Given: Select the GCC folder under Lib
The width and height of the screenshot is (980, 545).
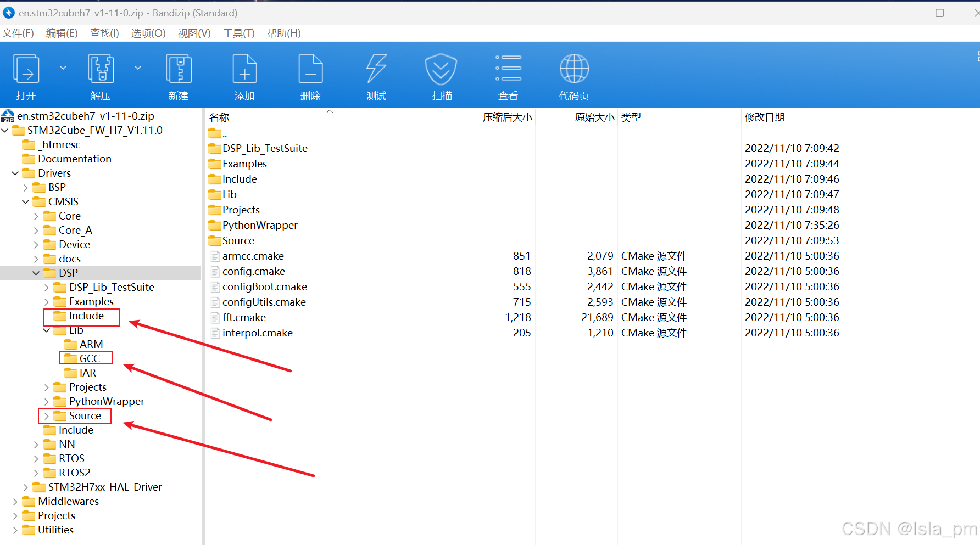Looking at the screenshot, I should [88, 358].
